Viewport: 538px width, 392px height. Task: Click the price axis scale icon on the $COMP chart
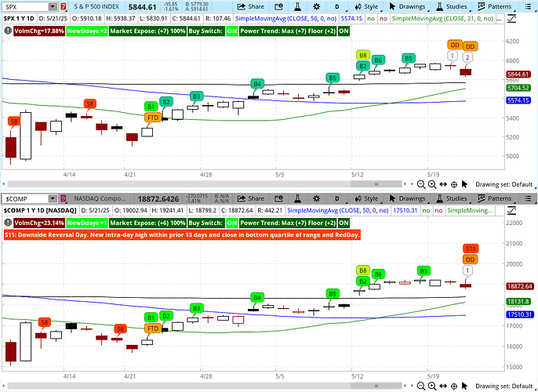click(511, 210)
